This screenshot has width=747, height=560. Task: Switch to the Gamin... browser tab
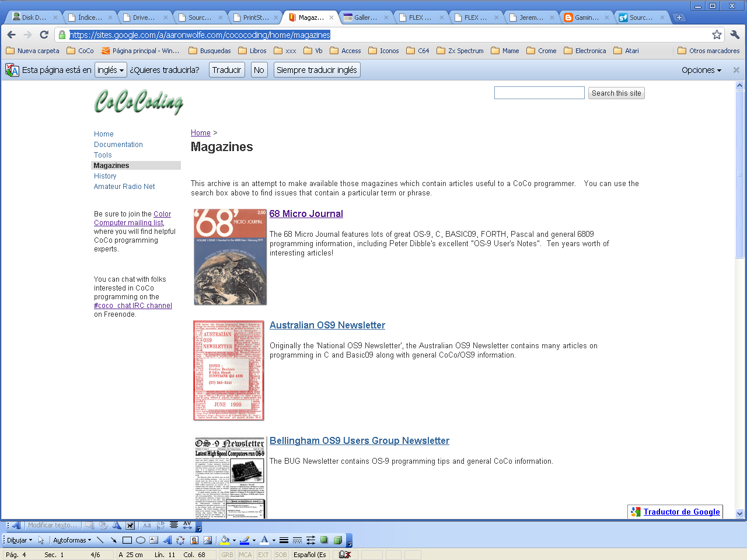point(587,17)
